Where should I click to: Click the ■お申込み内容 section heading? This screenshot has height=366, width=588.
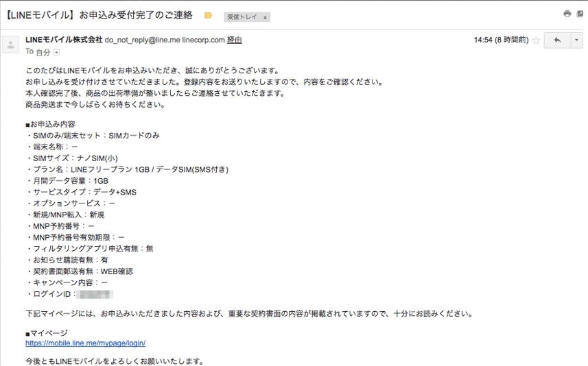pyautogui.click(x=50, y=124)
